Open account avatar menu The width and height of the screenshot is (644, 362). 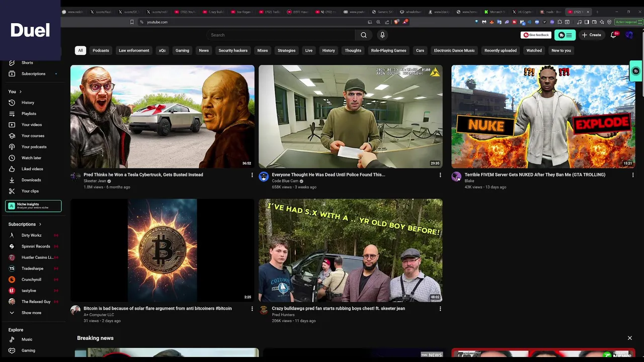[x=629, y=35]
